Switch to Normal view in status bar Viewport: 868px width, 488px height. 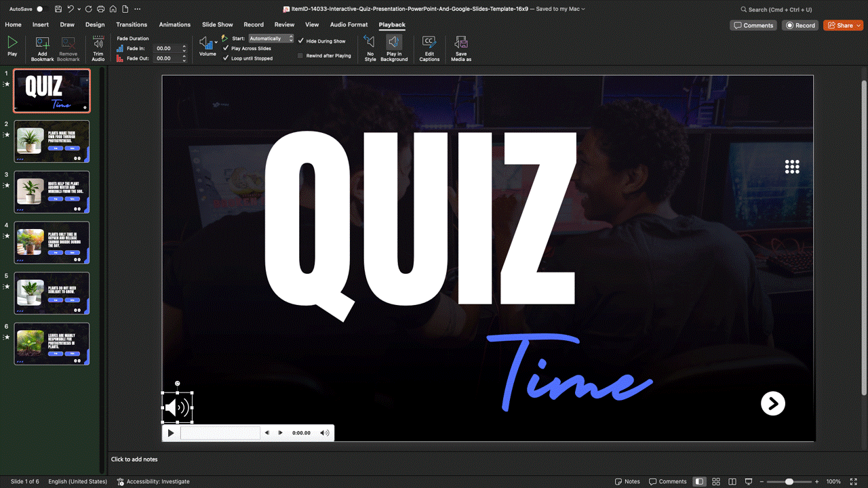point(699,482)
